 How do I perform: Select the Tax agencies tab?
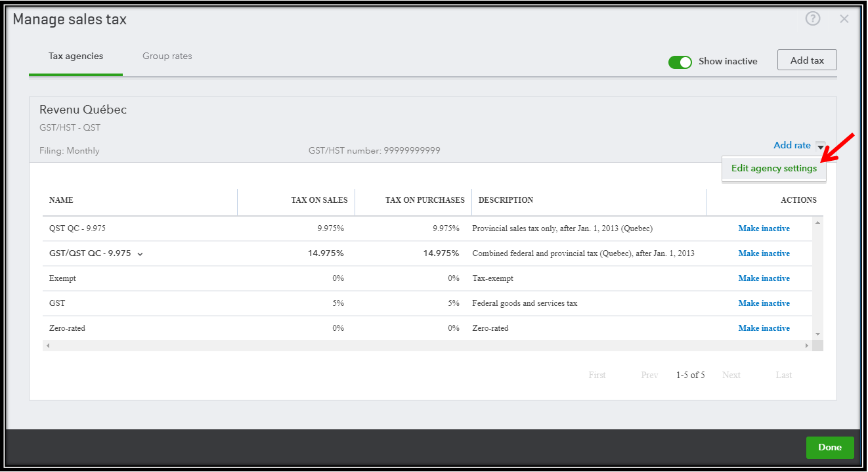tap(76, 56)
